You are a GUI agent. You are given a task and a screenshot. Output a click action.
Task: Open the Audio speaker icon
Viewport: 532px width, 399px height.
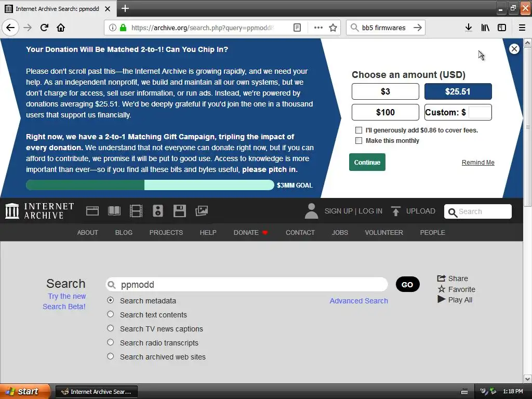[158, 211]
